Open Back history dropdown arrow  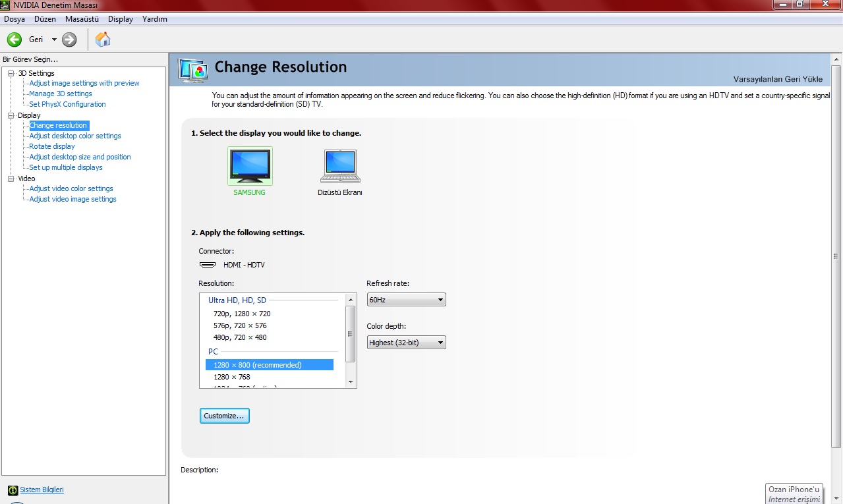tap(54, 40)
